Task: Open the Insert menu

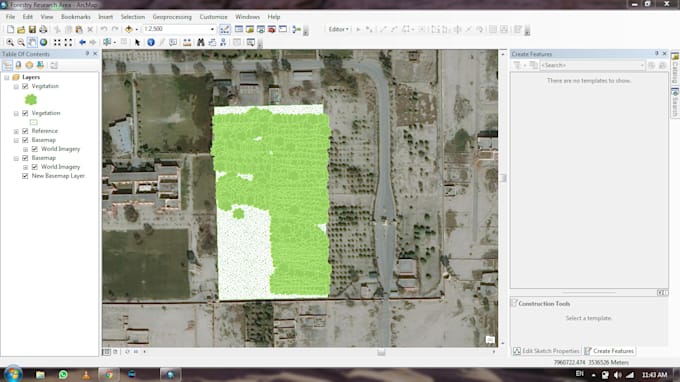Action: coord(105,17)
